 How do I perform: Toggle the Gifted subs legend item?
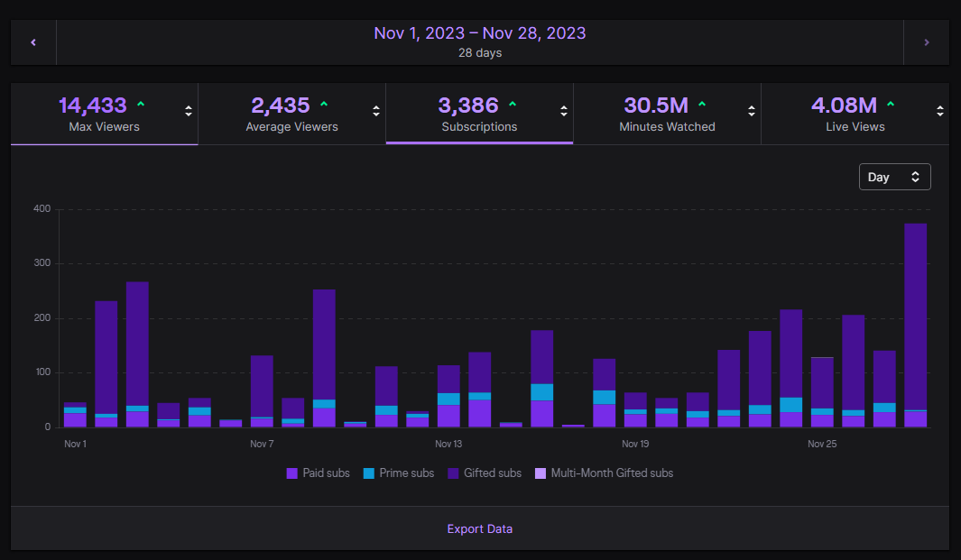pyautogui.click(x=484, y=473)
